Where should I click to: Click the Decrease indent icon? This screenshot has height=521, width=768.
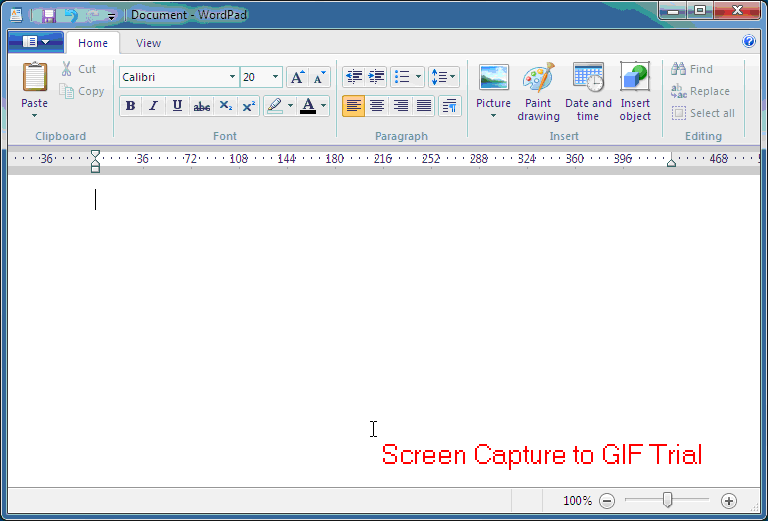[x=354, y=77]
